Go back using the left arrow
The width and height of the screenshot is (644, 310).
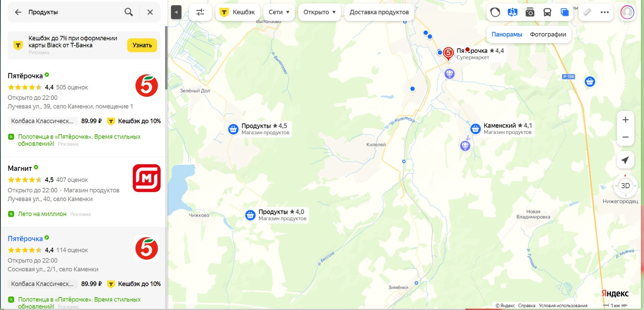(18, 12)
